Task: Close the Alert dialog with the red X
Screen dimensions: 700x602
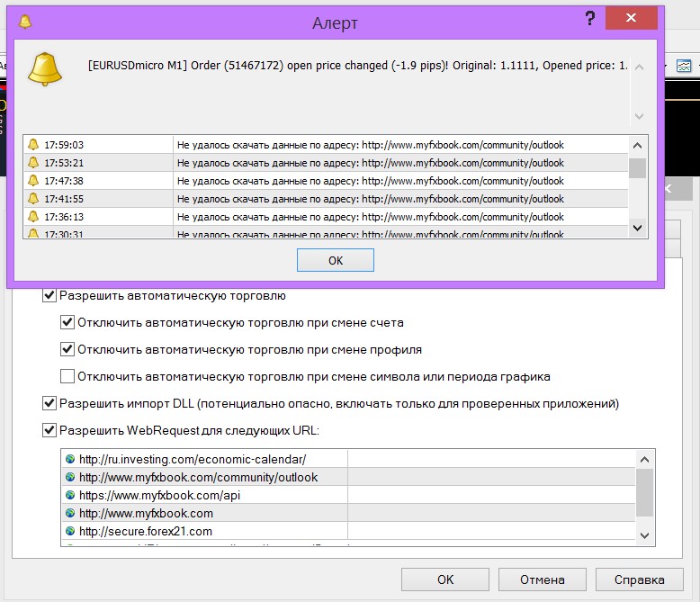Action: click(631, 18)
